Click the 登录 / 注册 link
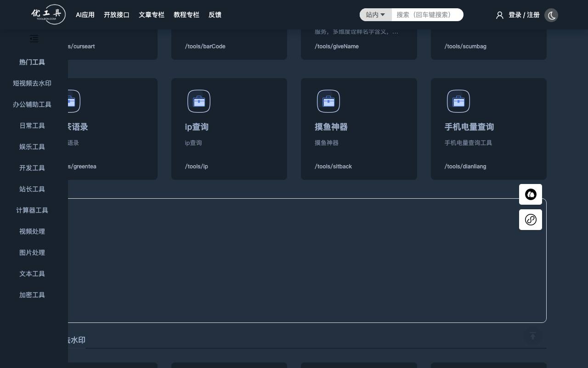 524,15
